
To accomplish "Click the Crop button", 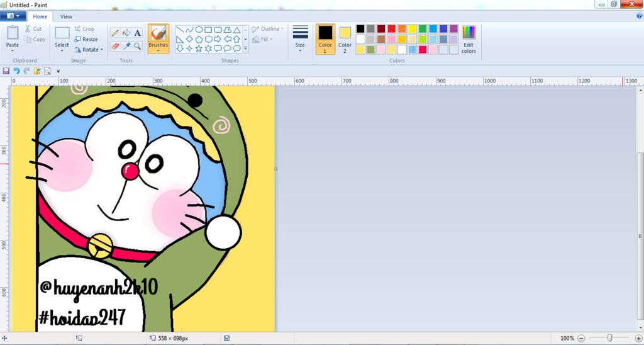I will (x=85, y=29).
